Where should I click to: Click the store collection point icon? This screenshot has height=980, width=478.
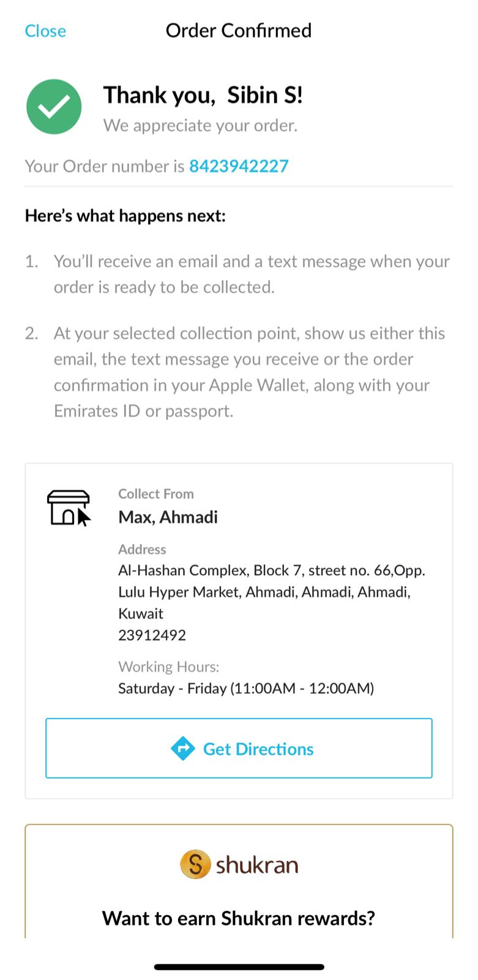(x=69, y=508)
